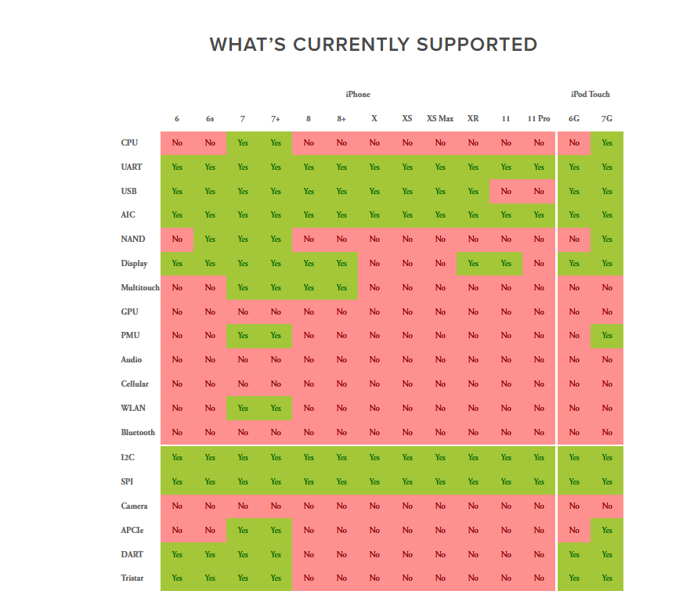The width and height of the screenshot is (690, 616).
Task: Click the I2C cell for iPhone X
Action: click(x=374, y=458)
